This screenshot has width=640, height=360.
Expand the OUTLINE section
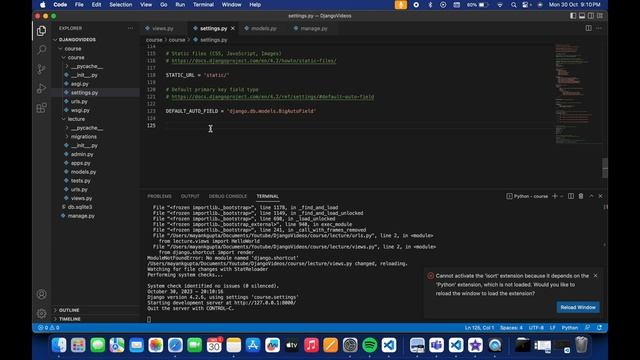pyautogui.click(x=69, y=310)
